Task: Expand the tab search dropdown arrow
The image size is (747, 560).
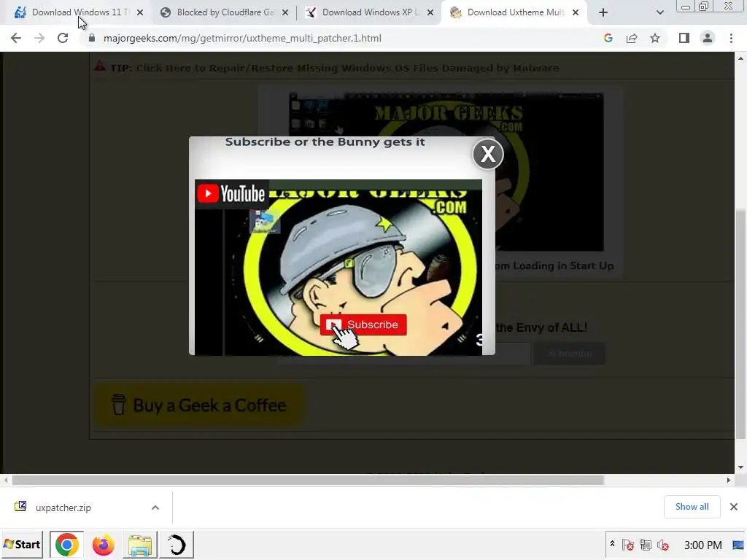Action: (x=659, y=12)
